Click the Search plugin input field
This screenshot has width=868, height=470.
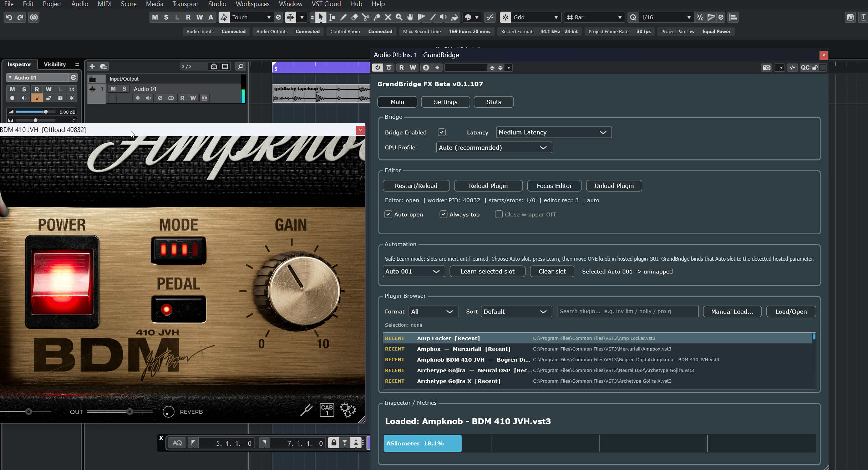(x=628, y=311)
